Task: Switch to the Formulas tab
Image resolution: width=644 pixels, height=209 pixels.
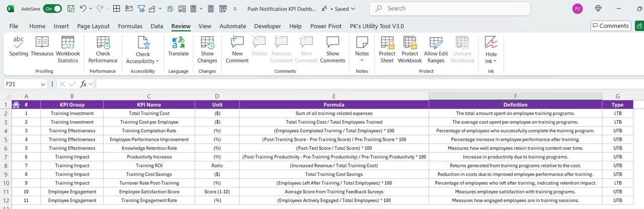Action: [x=130, y=26]
